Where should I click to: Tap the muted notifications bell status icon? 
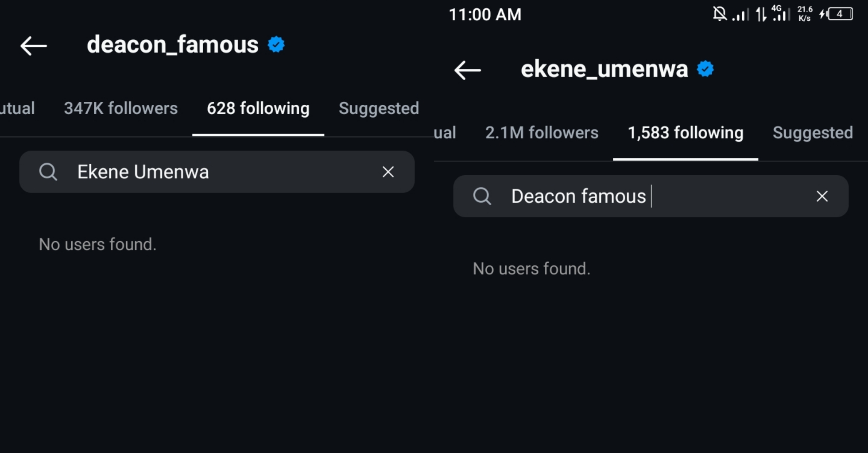[x=720, y=14]
